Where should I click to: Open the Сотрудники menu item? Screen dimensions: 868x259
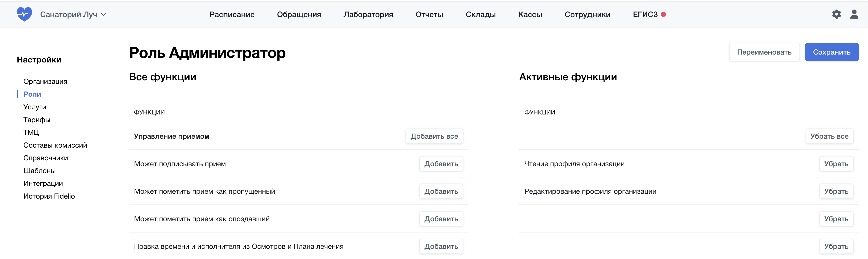click(x=587, y=15)
